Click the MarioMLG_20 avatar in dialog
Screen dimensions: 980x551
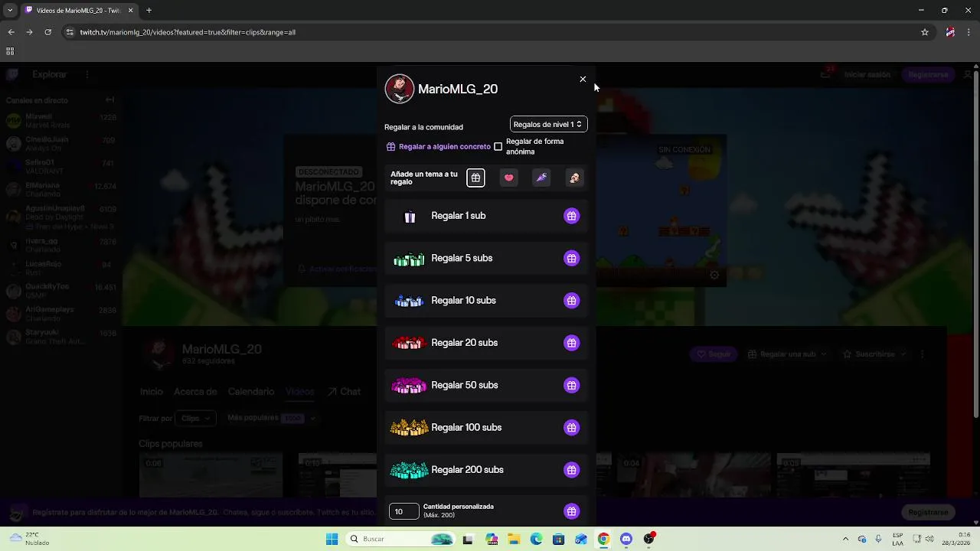[400, 89]
